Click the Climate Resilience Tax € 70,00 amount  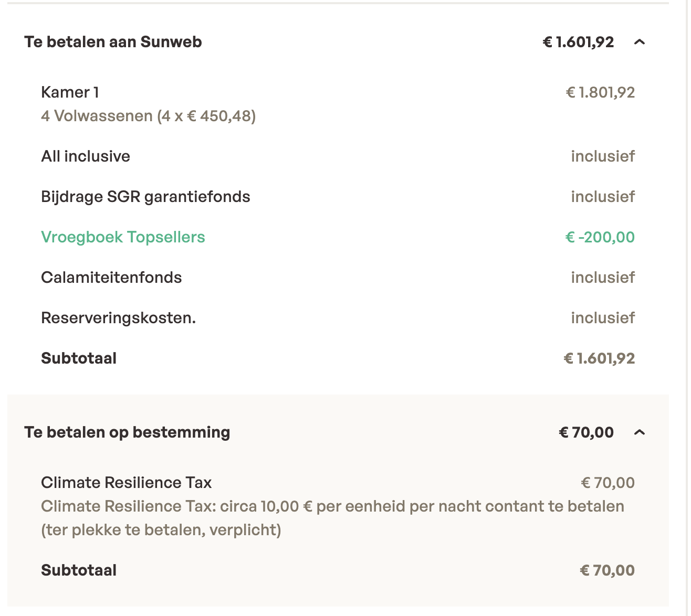point(608,483)
